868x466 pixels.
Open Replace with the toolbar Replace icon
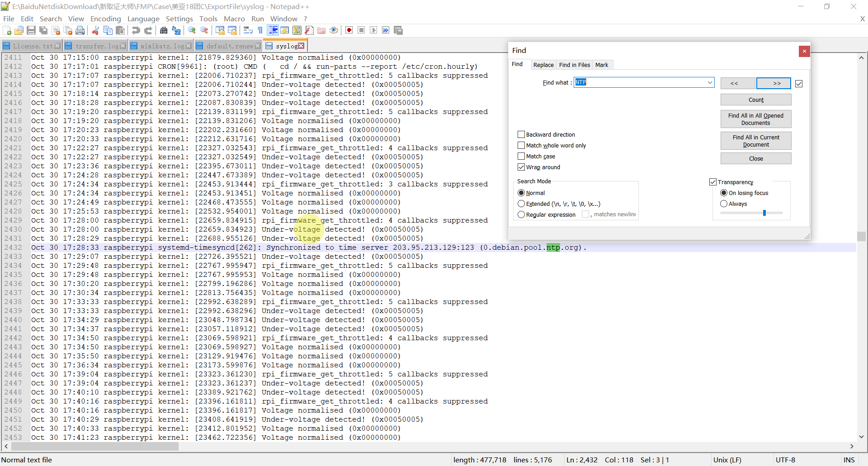click(x=176, y=30)
